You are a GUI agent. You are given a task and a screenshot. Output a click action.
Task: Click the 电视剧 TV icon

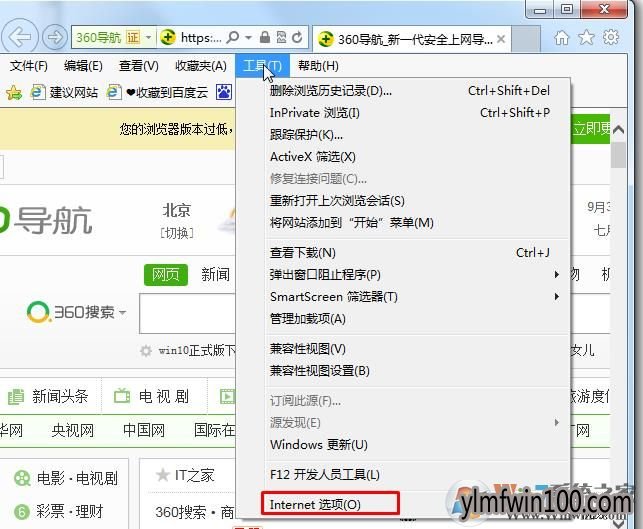click(122, 396)
